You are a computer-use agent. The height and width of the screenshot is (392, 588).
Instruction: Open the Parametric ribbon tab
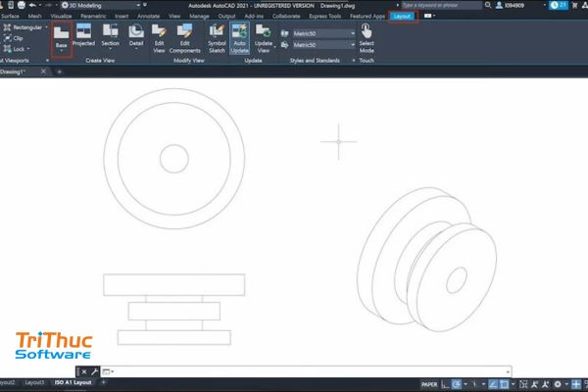93,16
